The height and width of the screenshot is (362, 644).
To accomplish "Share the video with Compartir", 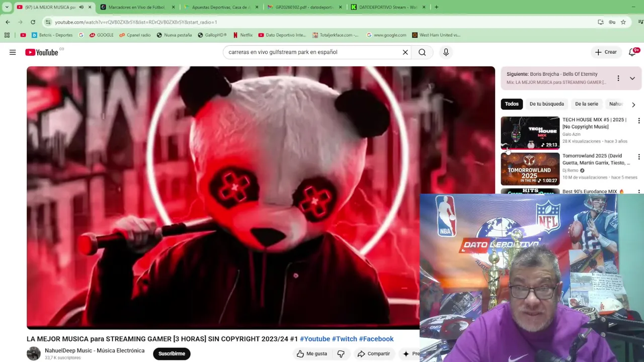I will (x=374, y=354).
